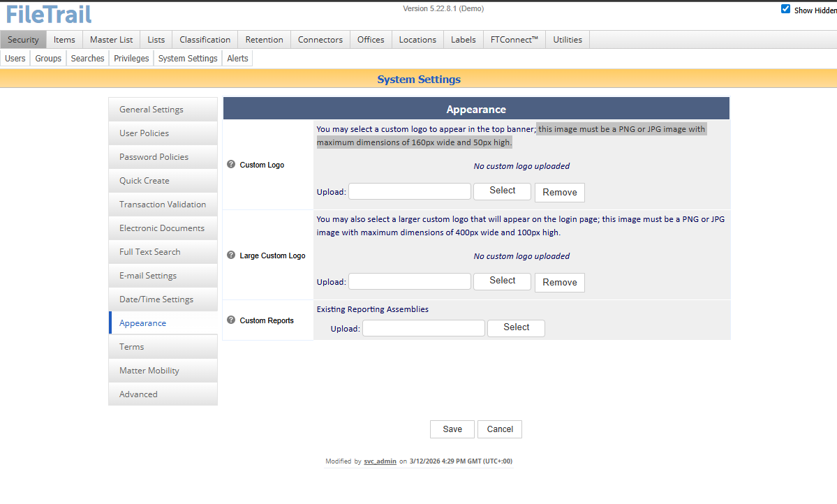Open the svc_admin user link
Screen dimensions: 837x504
pyautogui.click(x=380, y=461)
